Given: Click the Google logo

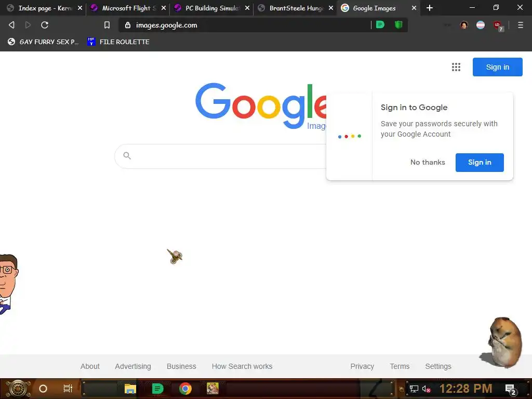Looking at the screenshot, I should tap(261, 106).
